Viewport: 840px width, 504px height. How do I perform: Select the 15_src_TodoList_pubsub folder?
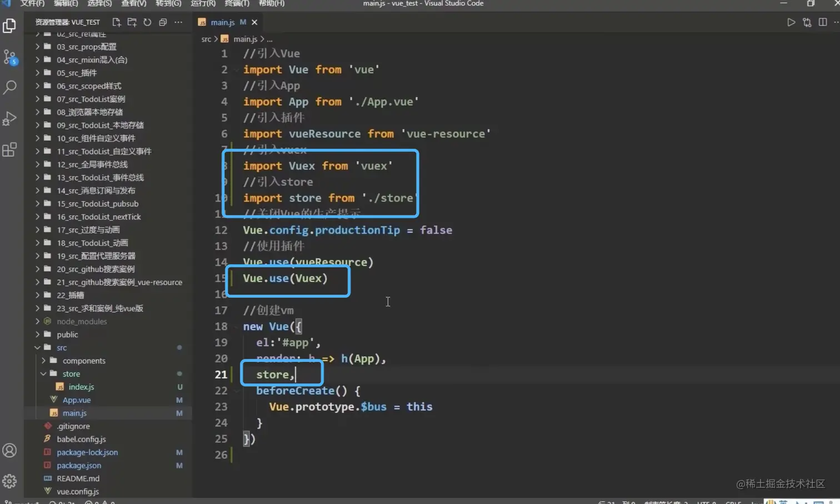point(97,204)
